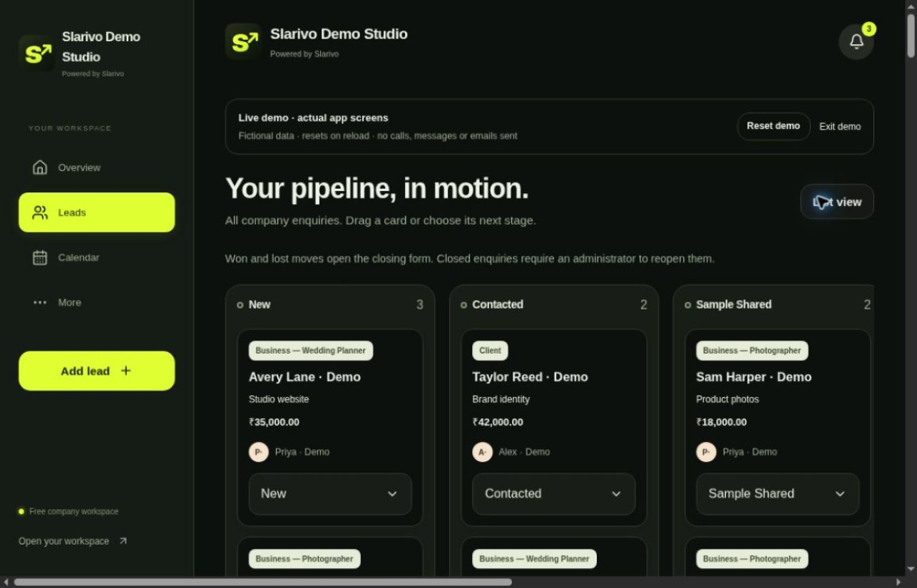Click the ₹35,000.00 amount
The width and height of the screenshot is (917, 588).
point(275,422)
